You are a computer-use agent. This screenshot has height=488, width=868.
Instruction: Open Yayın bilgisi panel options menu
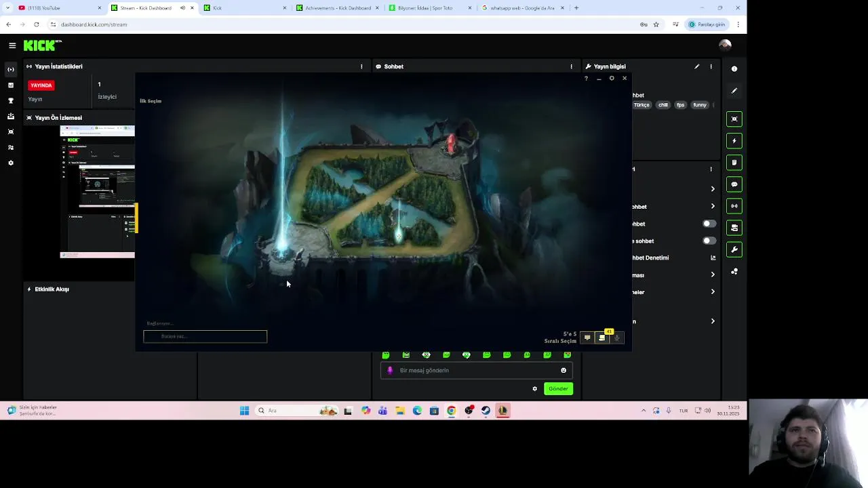[x=711, y=66]
